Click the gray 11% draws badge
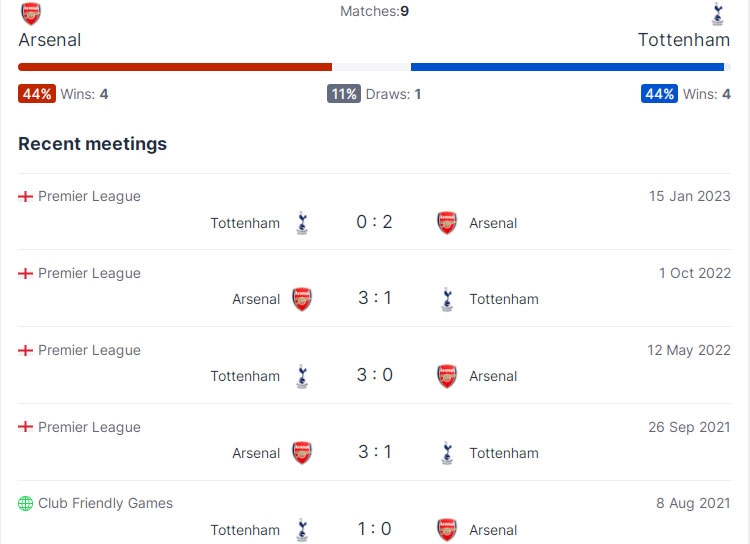Screen dimensions: 750x544 (x=344, y=94)
